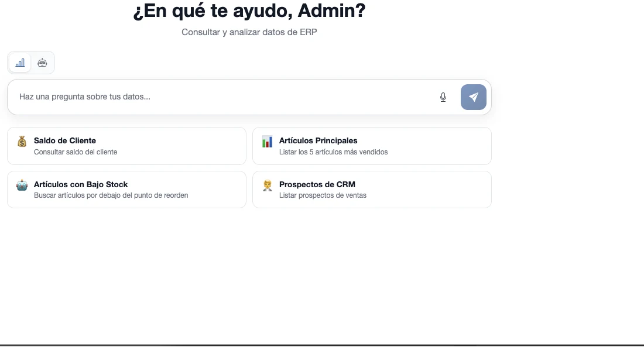Click 'Listar prospectos de ventas' description

pos(323,195)
